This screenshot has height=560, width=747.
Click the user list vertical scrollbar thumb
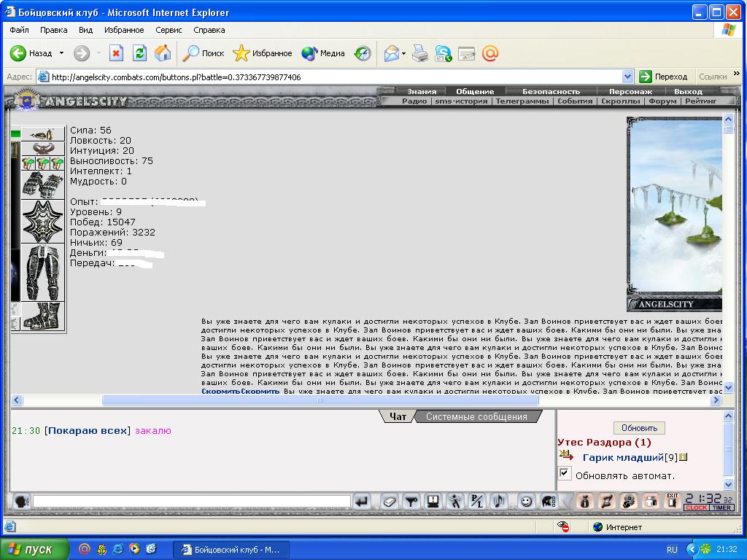point(729,448)
